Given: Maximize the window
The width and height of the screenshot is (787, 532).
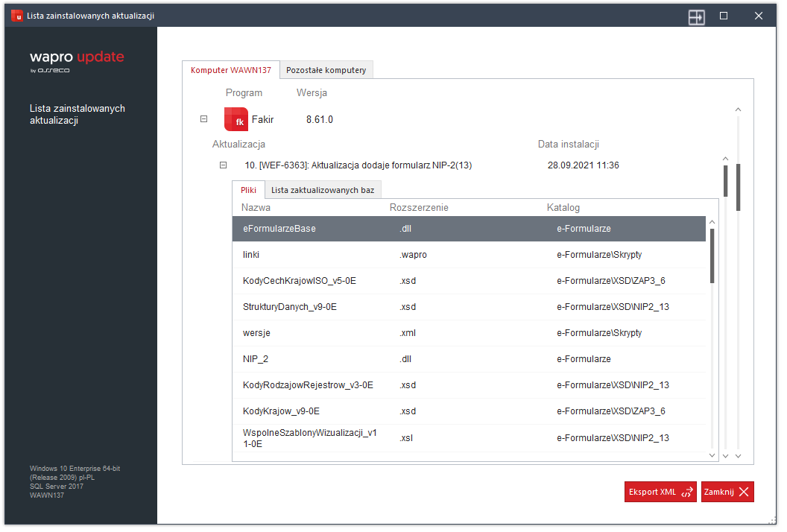Looking at the screenshot, I should pyautogui.click(x=724, y=16).
